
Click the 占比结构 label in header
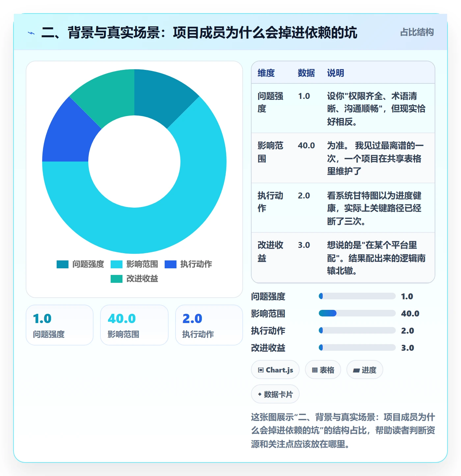(417, 32)
